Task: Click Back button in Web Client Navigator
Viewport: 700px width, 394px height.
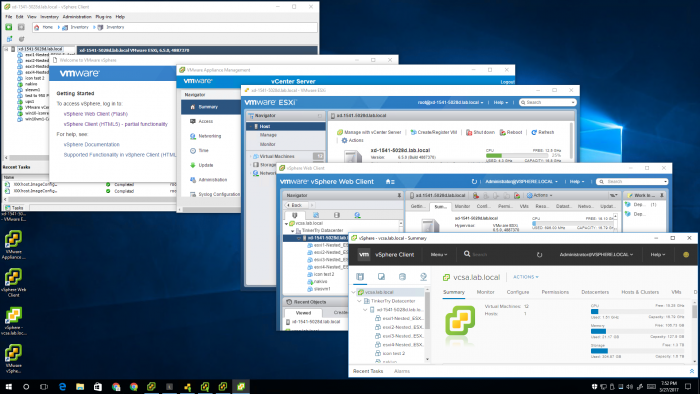Action: (x=295, y=205)
